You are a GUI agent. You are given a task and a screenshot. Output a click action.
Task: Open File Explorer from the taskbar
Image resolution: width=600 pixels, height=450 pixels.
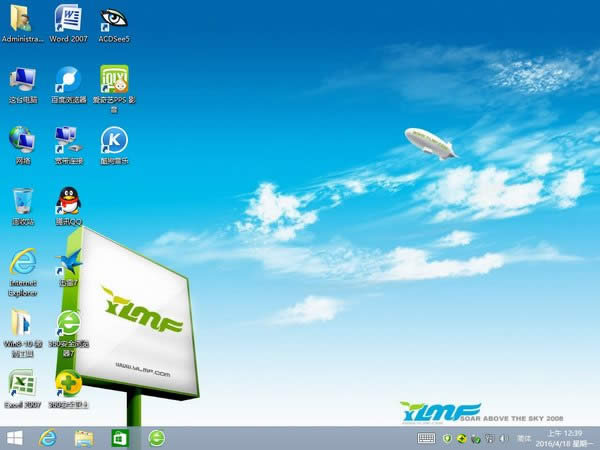pyautogui.click(x=84, y=438)
